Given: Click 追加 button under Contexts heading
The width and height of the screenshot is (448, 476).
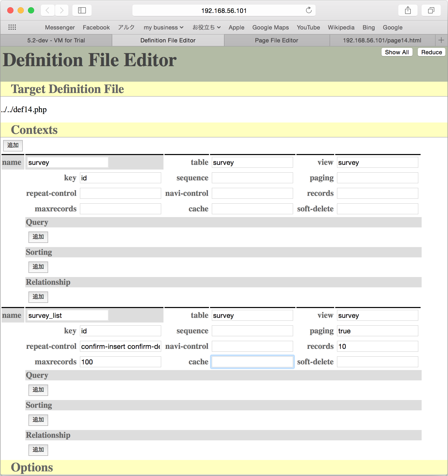Looking at the screenshot, I should coord(13,145).
